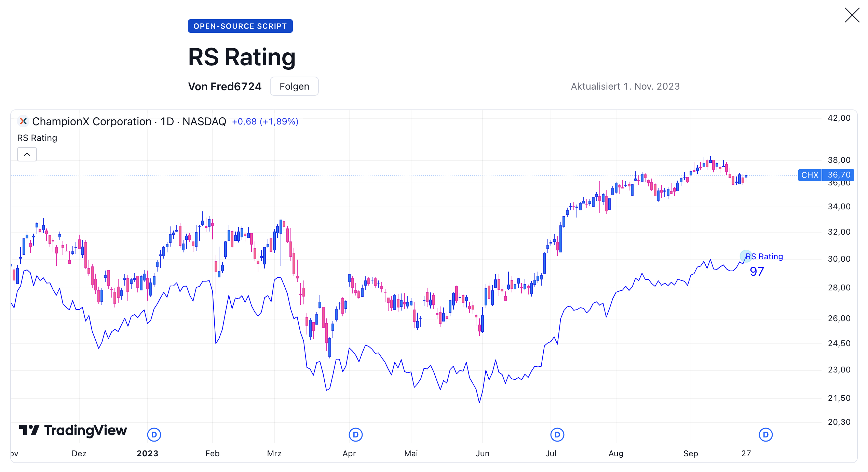
Task: Open the dividend marker near 2023
Action: click(x=154, y=435)
